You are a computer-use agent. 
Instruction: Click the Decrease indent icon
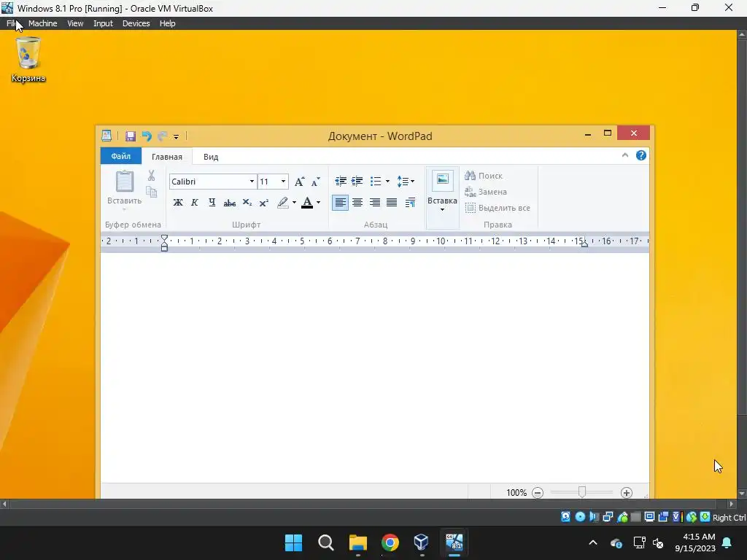click(x=340, y=181)
